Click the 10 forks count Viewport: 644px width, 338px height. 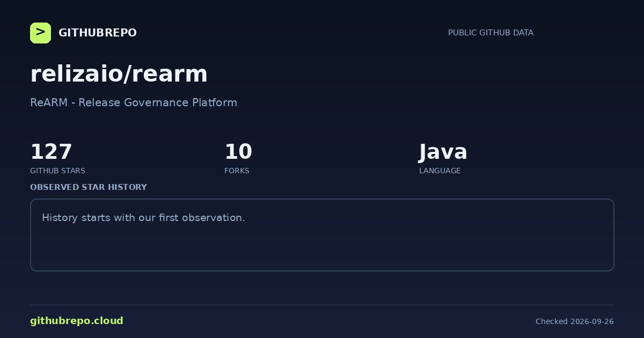coord(238,152)
